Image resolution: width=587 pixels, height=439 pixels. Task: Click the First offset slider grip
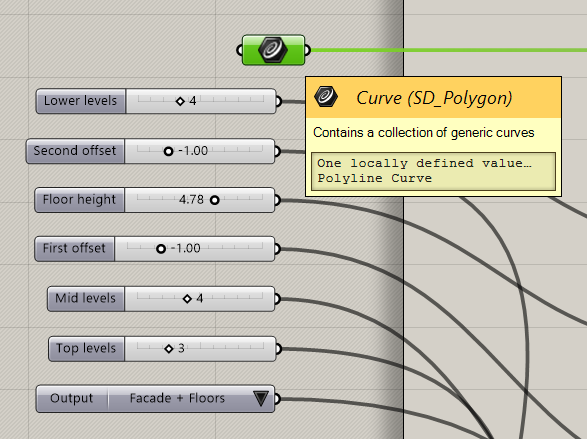pos(161,249)
